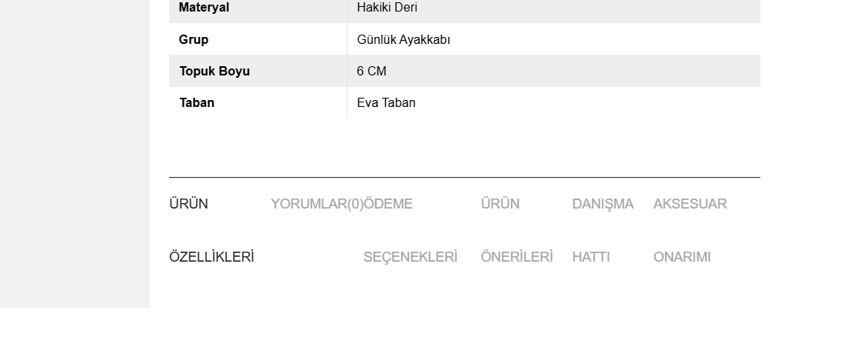
Task: Open the ÖNERİLERİ product suggestions tab
Action: 517,257
